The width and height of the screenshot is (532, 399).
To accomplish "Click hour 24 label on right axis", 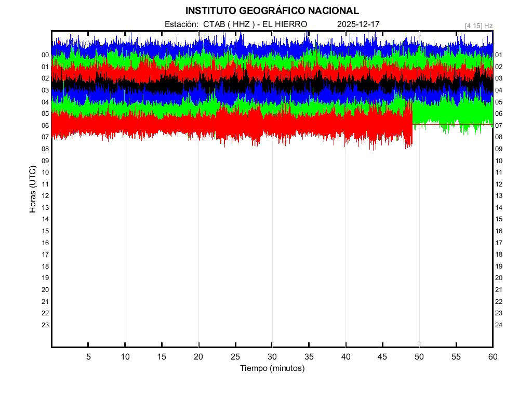I will [x=499, y=325].
